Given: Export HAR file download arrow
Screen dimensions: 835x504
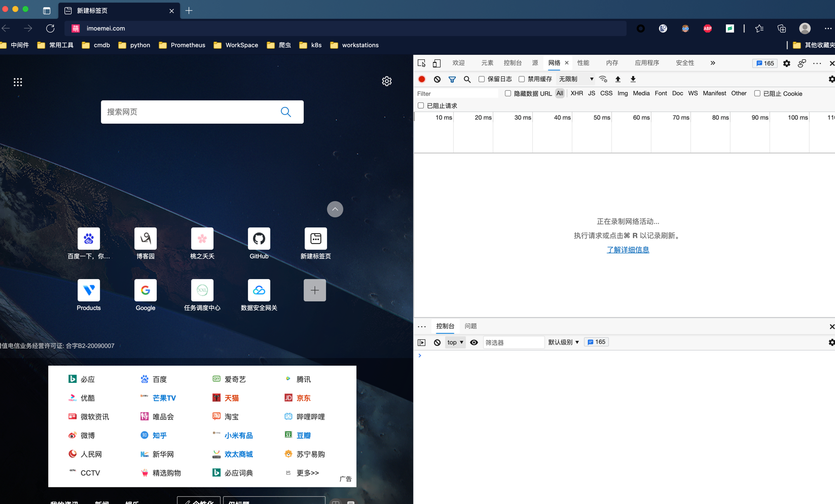Looking at the screenshot, I should pos(633,79).
